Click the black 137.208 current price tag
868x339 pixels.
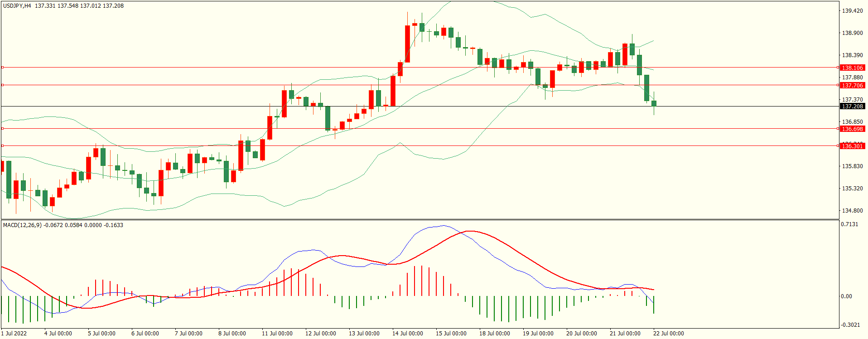click(852, 107)
